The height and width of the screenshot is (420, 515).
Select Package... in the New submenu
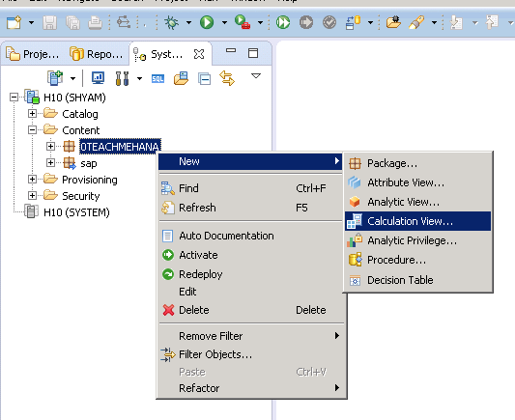click(x=418, y=163)
